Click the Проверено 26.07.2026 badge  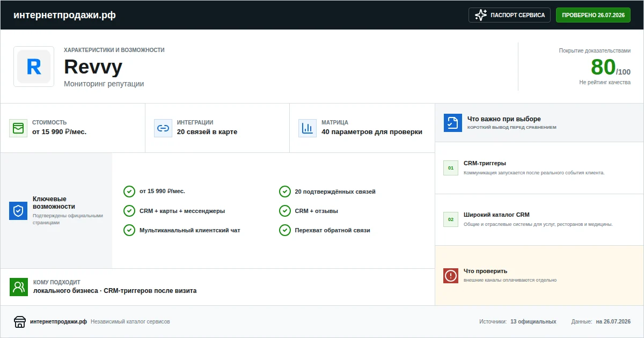click(x=593, y=15)
